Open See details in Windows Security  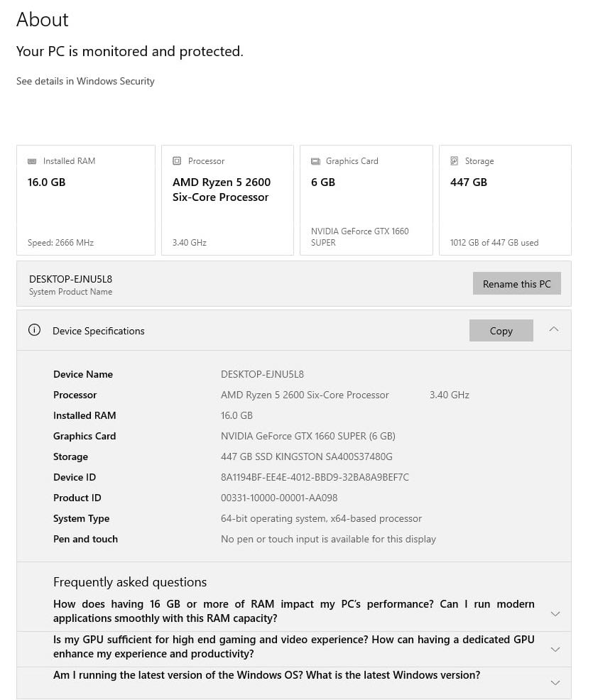coord(85,81)
